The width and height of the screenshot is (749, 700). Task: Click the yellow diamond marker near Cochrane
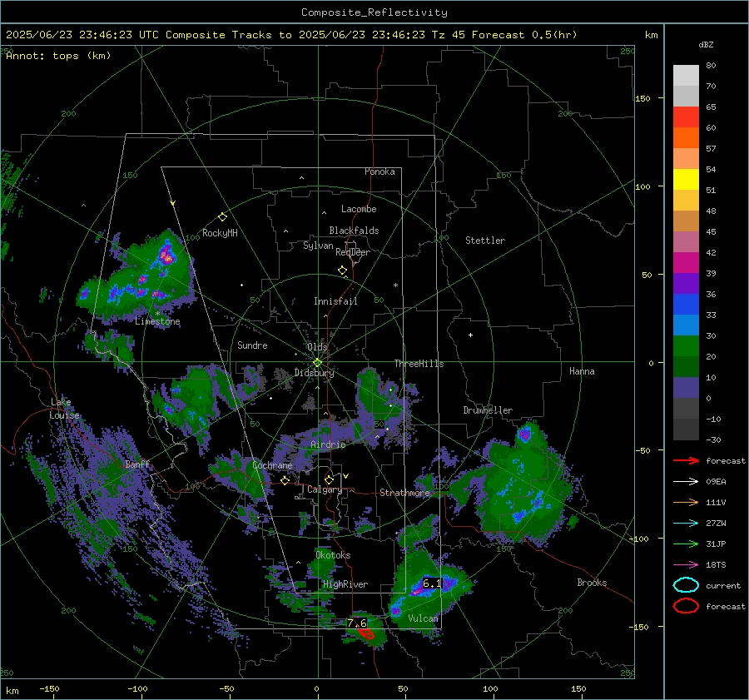[285, 480]
